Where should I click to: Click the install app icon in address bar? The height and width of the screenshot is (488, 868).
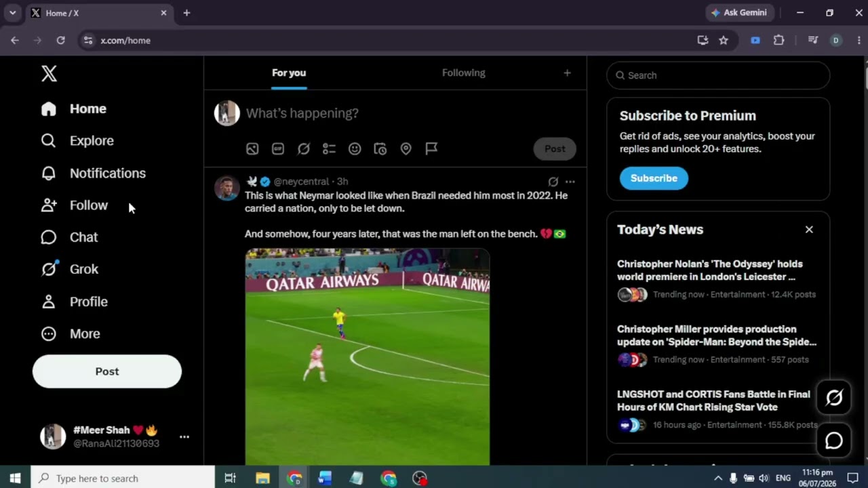(703, 41)
